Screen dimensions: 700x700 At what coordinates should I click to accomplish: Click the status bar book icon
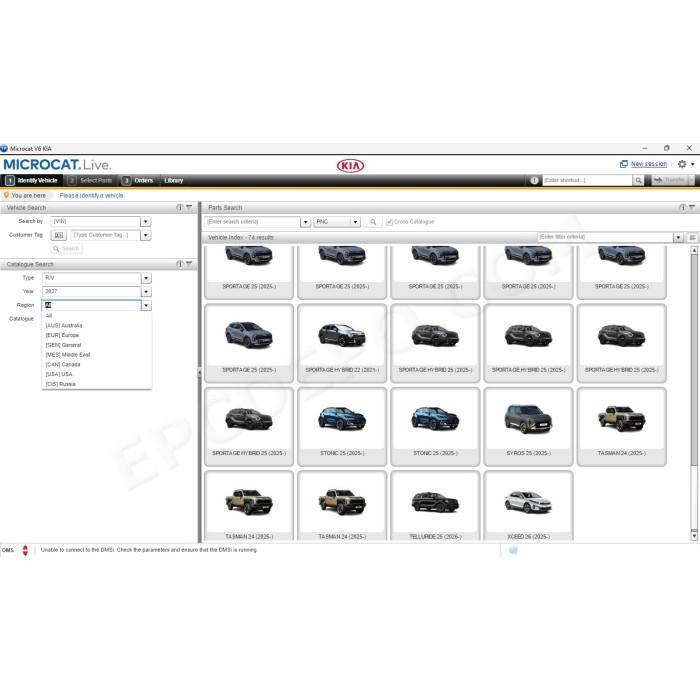513,550
